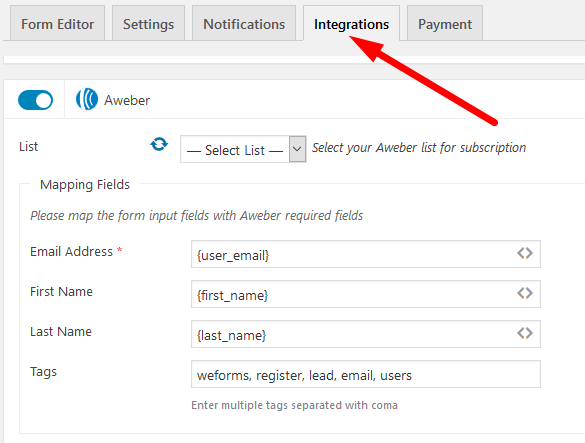Click the Email Address input field
Viewport: 585px width, 443px height.
click(x=366, y=254)
